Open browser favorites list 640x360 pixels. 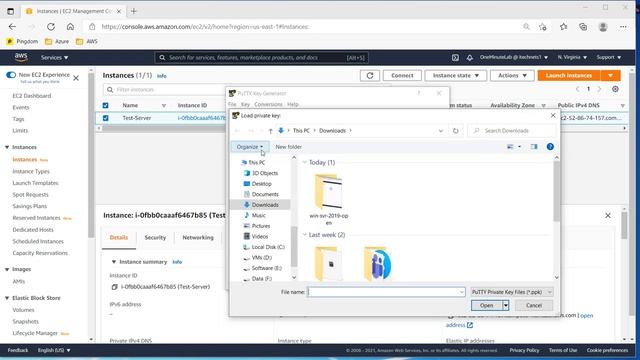pyautogui.click(x=564, y=27)
